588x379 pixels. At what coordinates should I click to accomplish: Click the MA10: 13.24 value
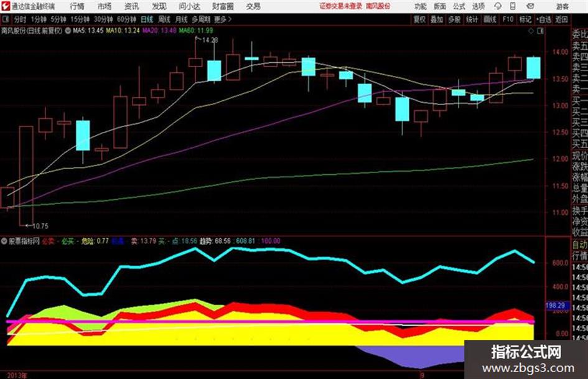click(x=123, y=30)
